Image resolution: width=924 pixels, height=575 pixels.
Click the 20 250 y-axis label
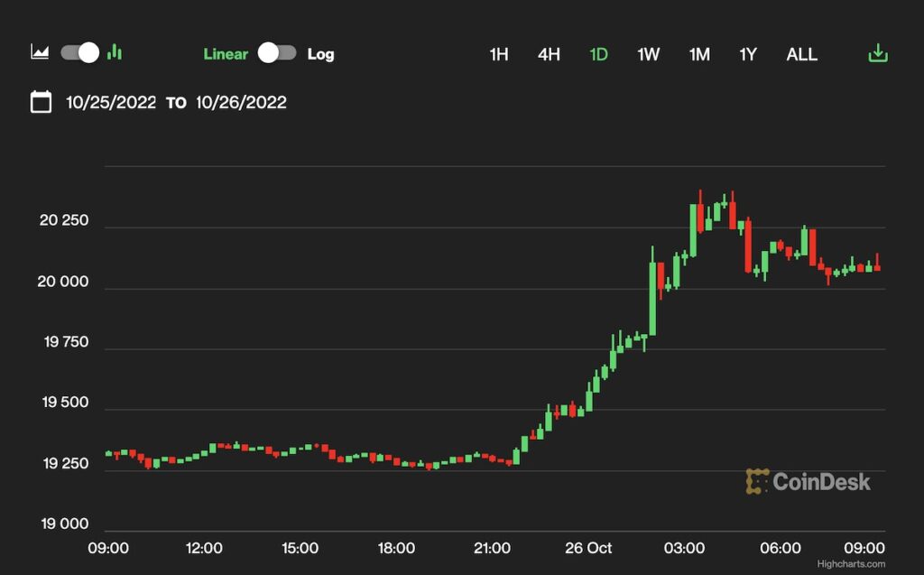(x=64, y=220)
